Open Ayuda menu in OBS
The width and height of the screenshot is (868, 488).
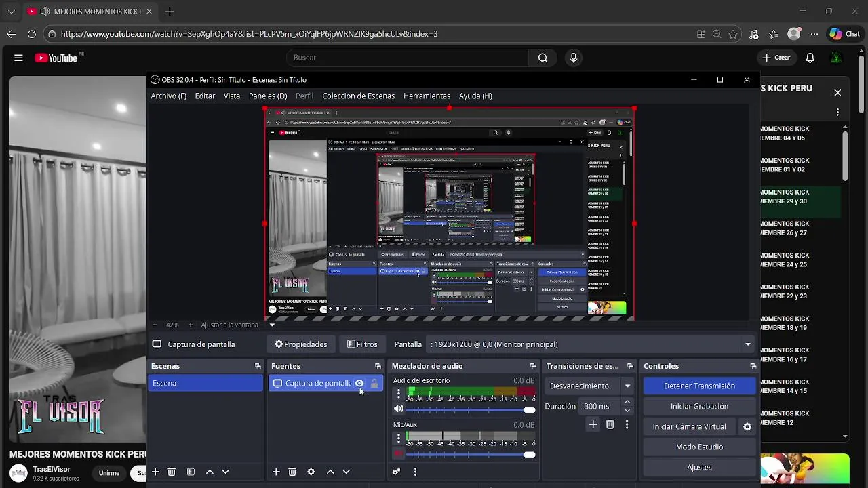tap(475, 96)
